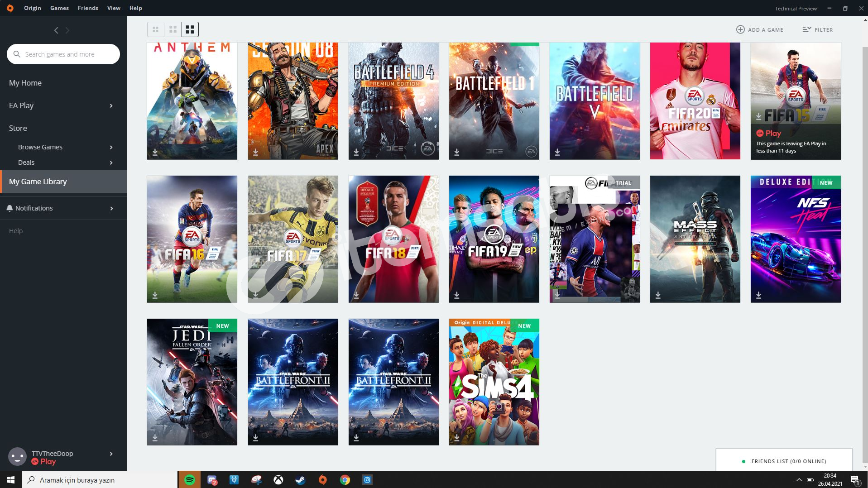
Task: Select My Game Library
Action: (63, 182)
